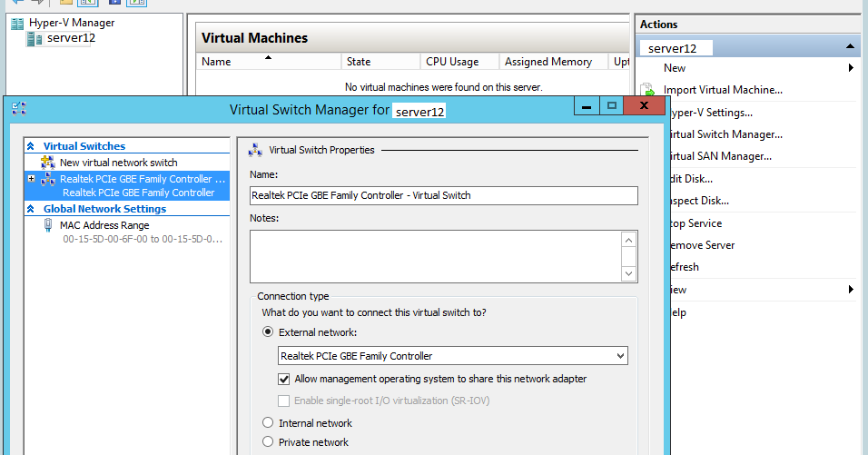Open Virtual SAN Manager action

click(720, 156)
